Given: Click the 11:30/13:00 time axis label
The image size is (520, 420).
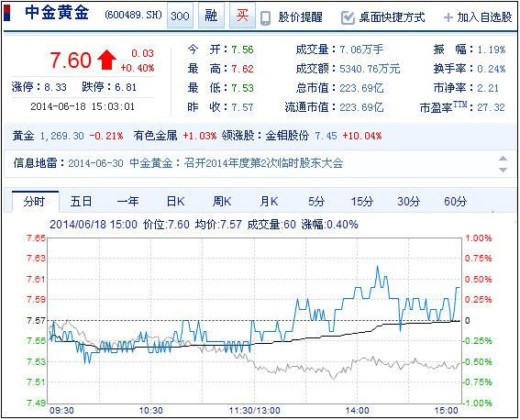Looking at the screenshot, I should (255, 411).
